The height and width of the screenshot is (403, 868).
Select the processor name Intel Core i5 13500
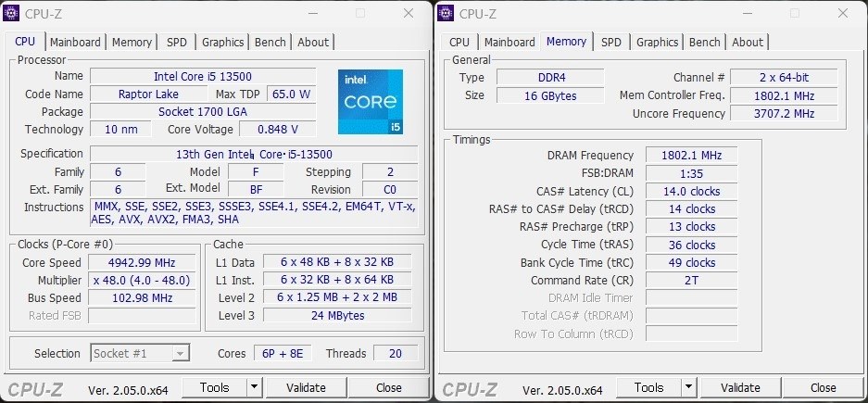(203, 76)
